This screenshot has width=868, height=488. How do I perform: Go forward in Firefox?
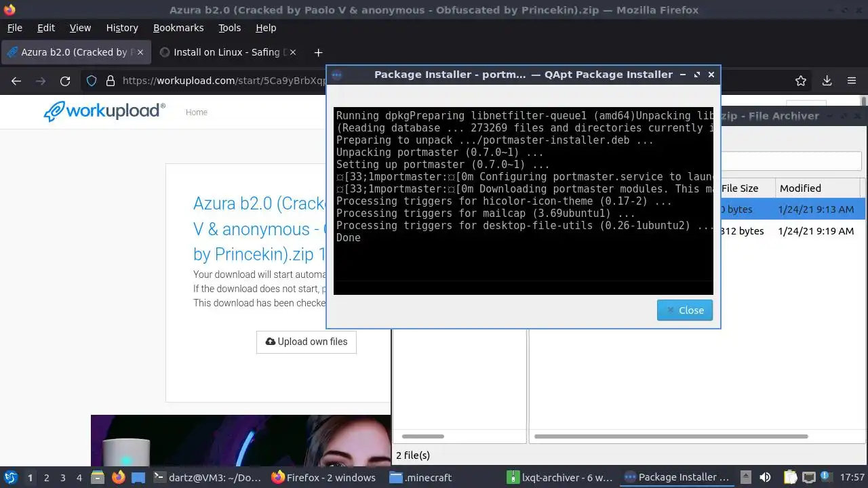click(41, 81)
